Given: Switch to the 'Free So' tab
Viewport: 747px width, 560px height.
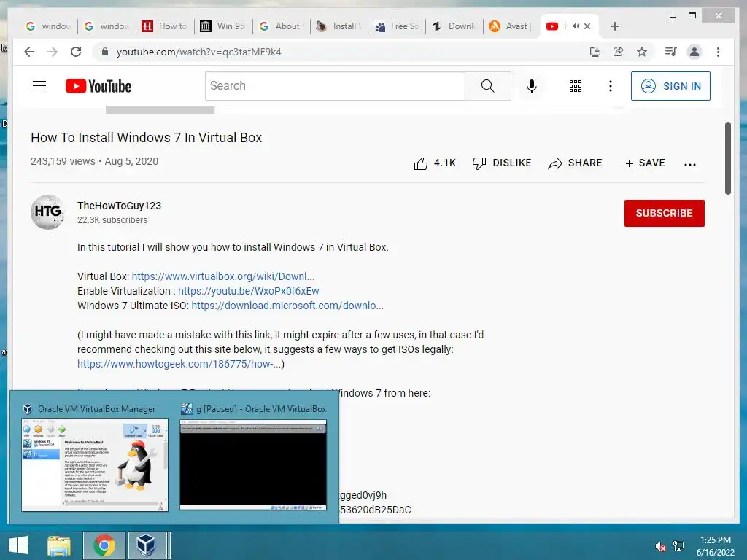Looking at the screenshot, I should [398, 26].
